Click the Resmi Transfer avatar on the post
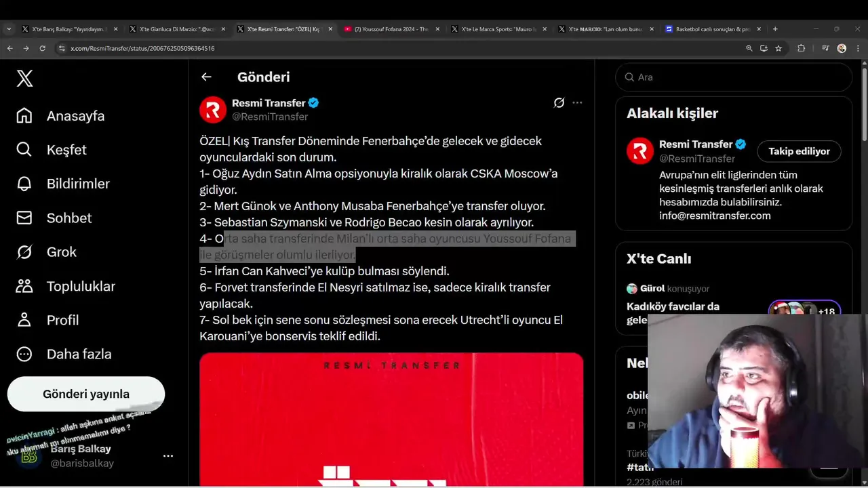868x488 pixels. [x=213, y=110]
